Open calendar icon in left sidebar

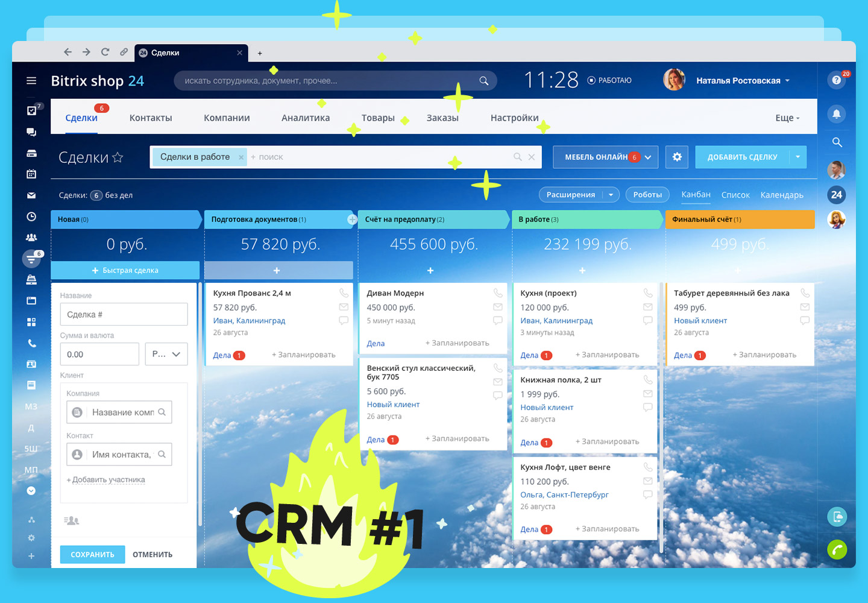click(x=31, y=174)
